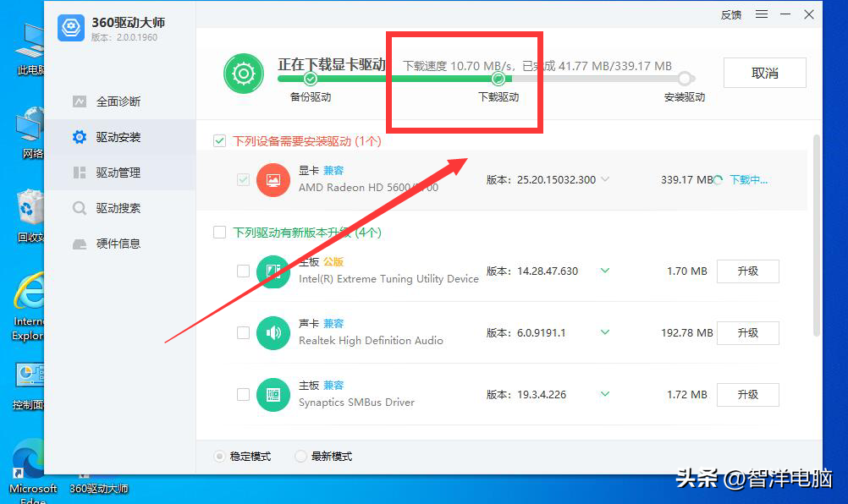Click the red 显卡 device icon

[273, 180]
